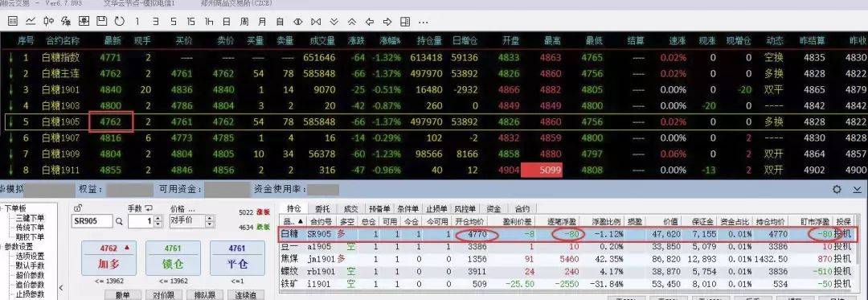Open the trading panel settings gear
The height and width of the screenshot is (300, 868).
[837, 190]
